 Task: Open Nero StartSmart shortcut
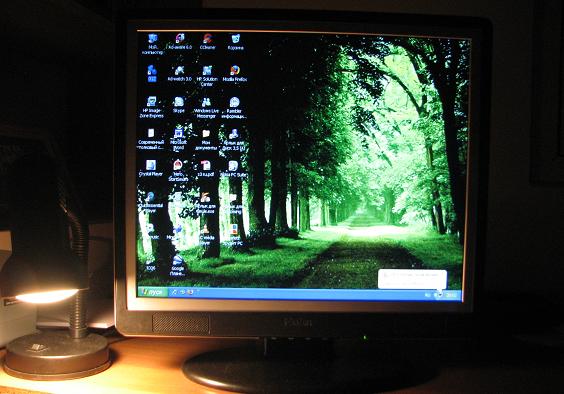(x=178, y=170)
